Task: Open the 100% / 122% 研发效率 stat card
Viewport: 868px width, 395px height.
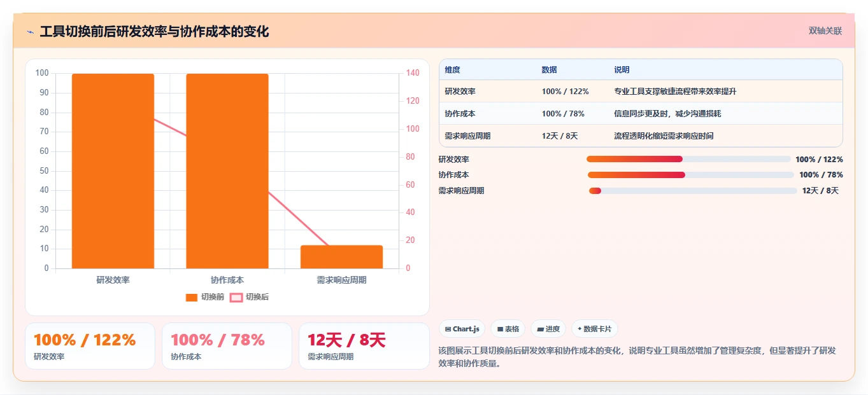Action: 90,346
